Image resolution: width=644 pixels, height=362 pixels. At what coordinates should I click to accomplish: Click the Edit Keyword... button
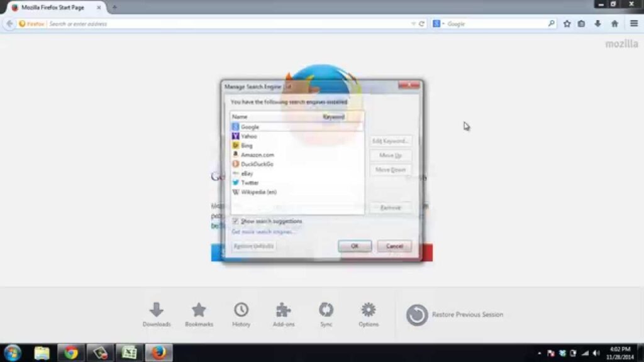click(390, 141)
